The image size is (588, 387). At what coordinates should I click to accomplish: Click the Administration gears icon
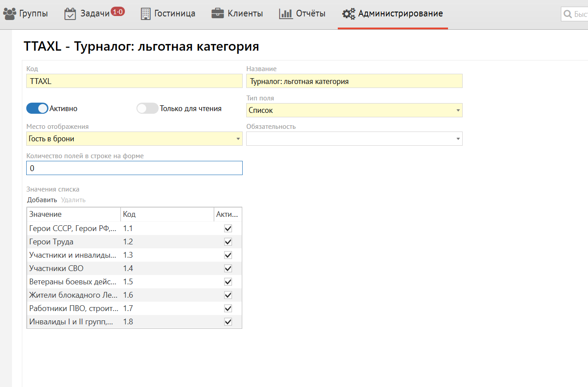click(348, 13)
